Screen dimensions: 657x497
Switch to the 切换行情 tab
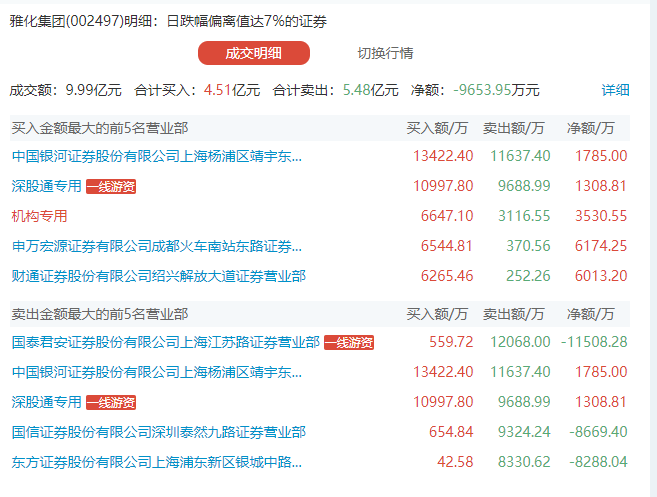click(385, 53)
